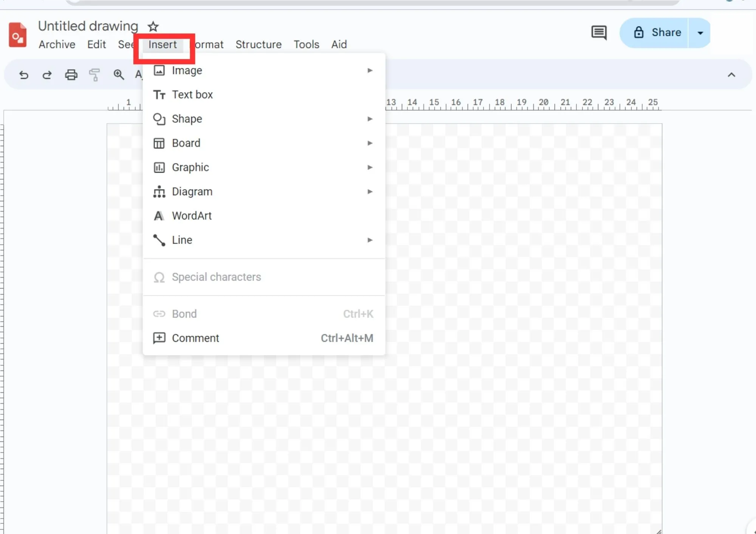This screenshot has width=756, height=534.
Task: Open the Insert menu
Action: click(163, 45)
